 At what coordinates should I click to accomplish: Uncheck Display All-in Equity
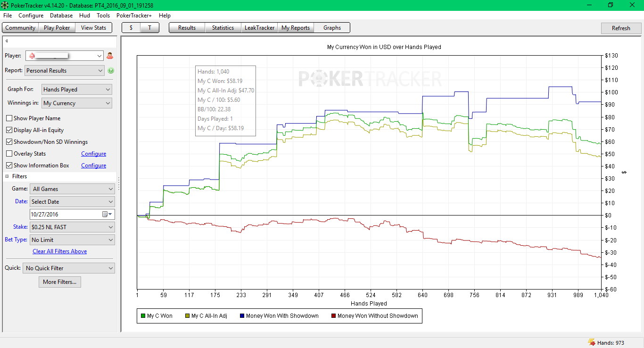9,130
